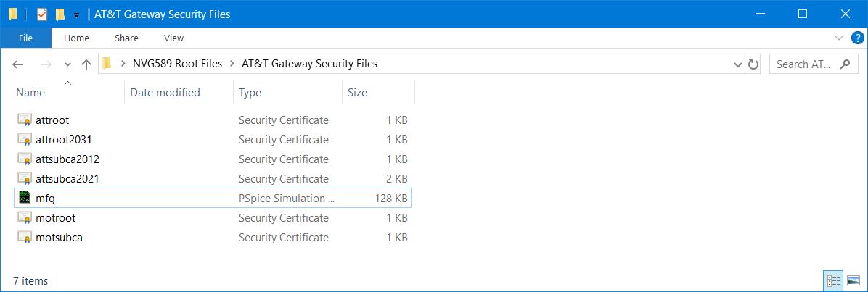Sort by Date modified column header
Image resolution: width=868 pixels, height=292 pixels.
[x=165, y=92]
